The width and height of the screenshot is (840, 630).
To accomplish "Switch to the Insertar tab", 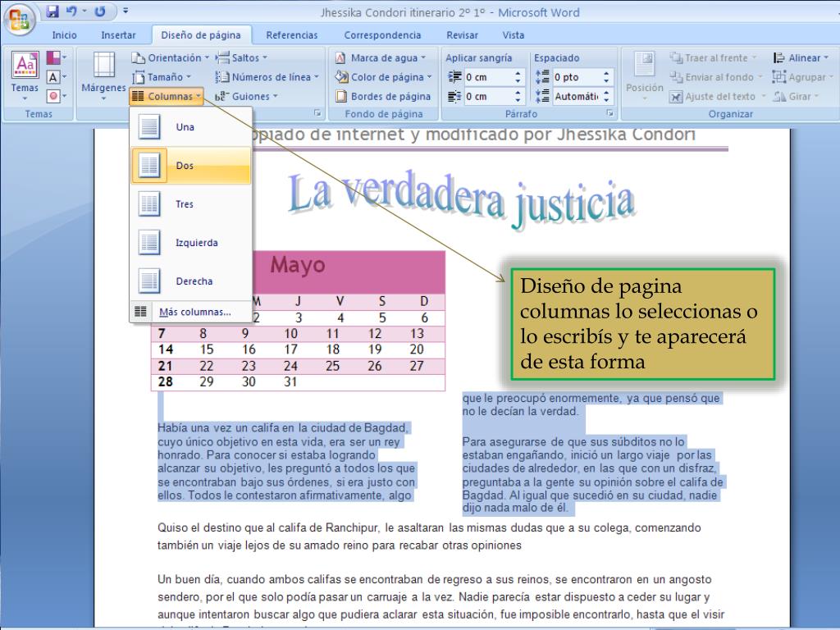I will pyautogui.click(x=118, y=35).
